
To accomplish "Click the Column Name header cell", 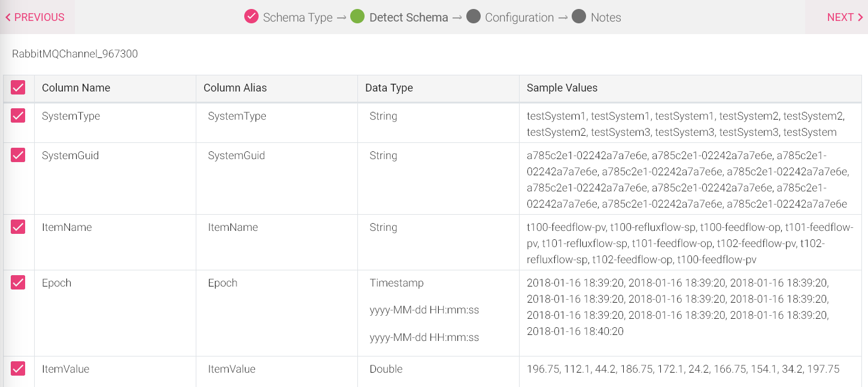I will (75, 87).
